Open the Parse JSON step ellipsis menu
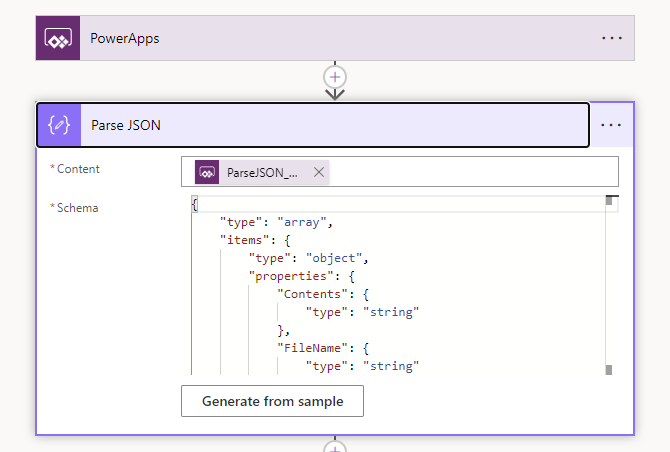 click(x=611, y=125)
